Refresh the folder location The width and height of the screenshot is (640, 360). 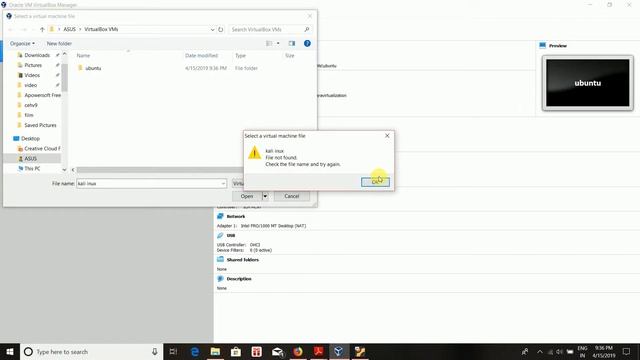point(220,29)
